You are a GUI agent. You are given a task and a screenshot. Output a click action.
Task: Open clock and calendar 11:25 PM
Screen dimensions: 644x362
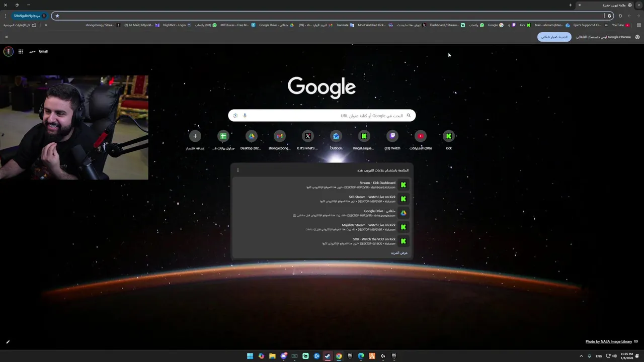pyautogui.click(x=627, y=356)
